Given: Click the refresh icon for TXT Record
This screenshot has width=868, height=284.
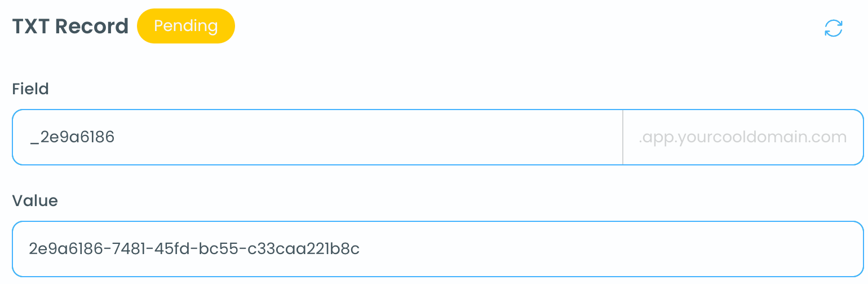Looking at the screenshot, I should coord(833,28).
